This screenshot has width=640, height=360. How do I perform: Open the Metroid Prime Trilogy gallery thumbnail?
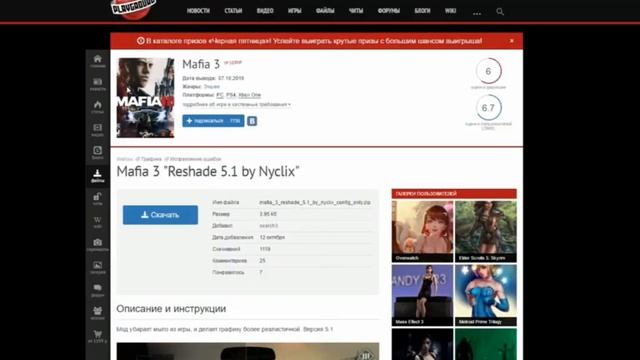(486, 295)
